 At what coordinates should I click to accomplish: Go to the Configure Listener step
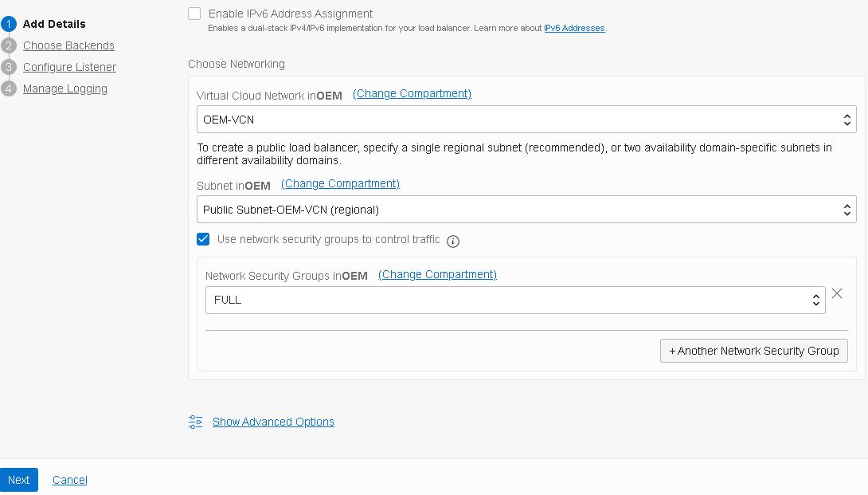pyautogui.click(x=69, y=67)
